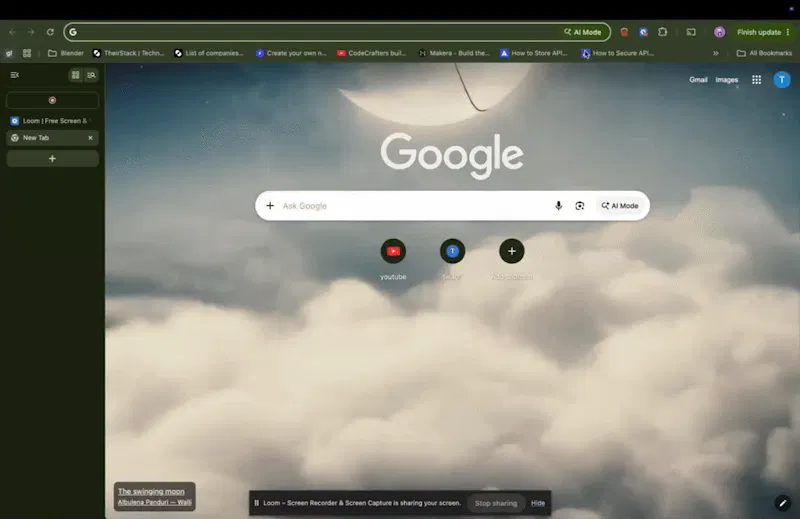This screenshot has height=519, width=800.
Task: Open the Chrome three-dot menu
Action: tap(788, 32)
